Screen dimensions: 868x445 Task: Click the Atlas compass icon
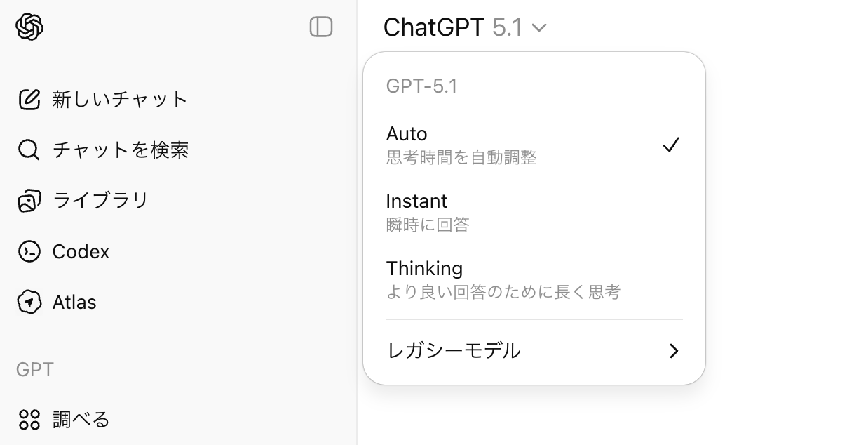tap(29, 302)
